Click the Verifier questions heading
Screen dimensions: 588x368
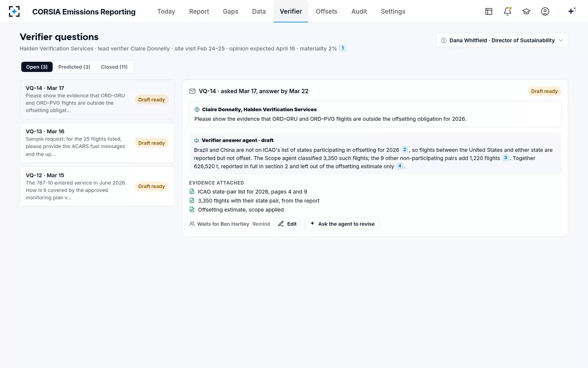(59, 37)
